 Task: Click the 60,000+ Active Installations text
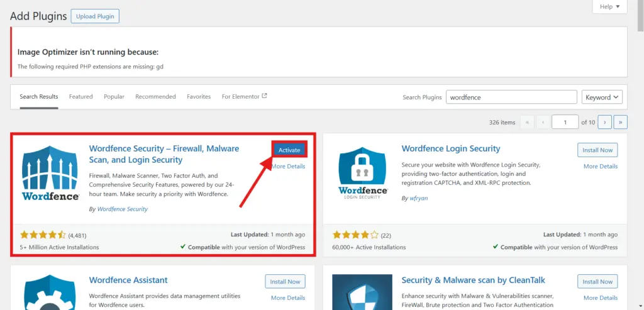click(369, 247)
